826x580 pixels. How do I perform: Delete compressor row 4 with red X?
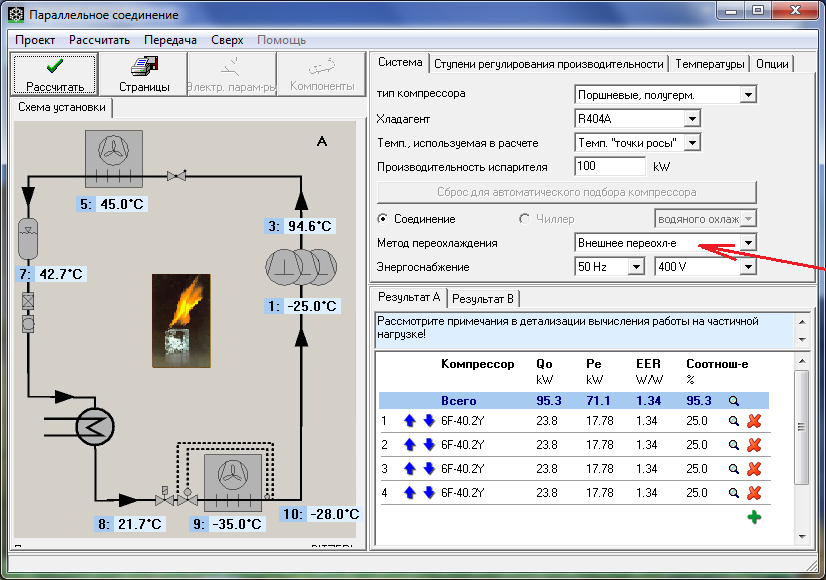click(754, 493)
